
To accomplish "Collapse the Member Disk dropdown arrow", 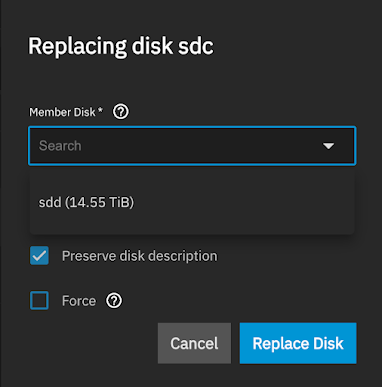I will [x=328, y=146].
